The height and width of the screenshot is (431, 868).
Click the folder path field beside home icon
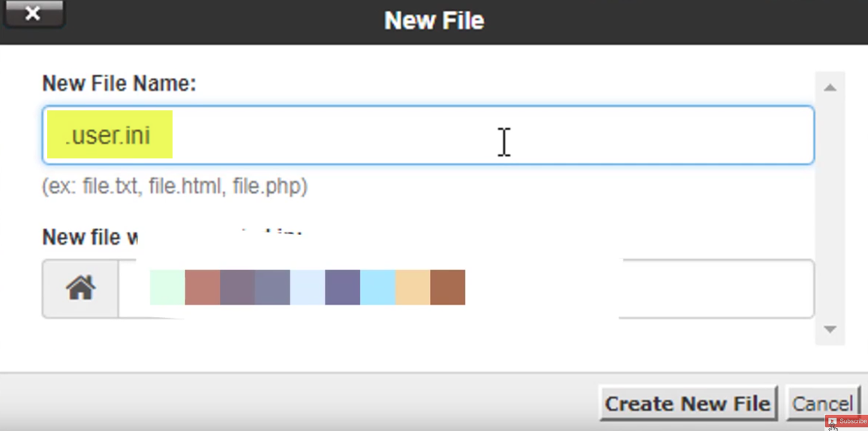466,288
